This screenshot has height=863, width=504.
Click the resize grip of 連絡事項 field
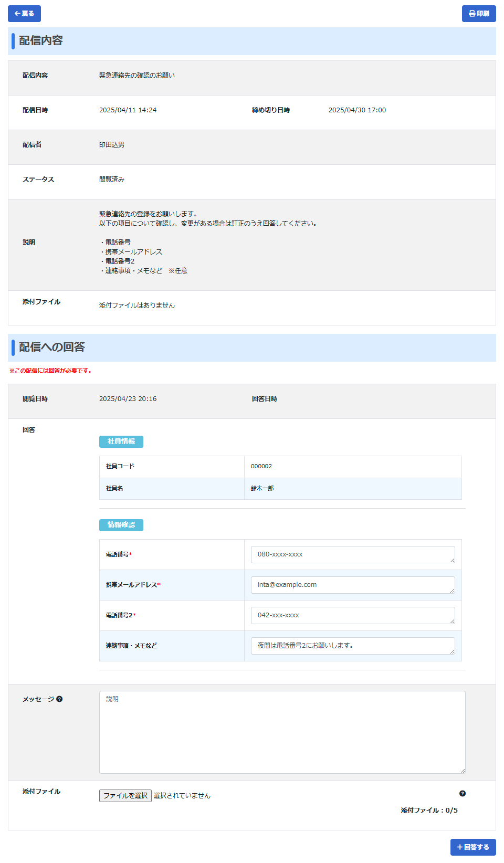(x=452, y=651)
